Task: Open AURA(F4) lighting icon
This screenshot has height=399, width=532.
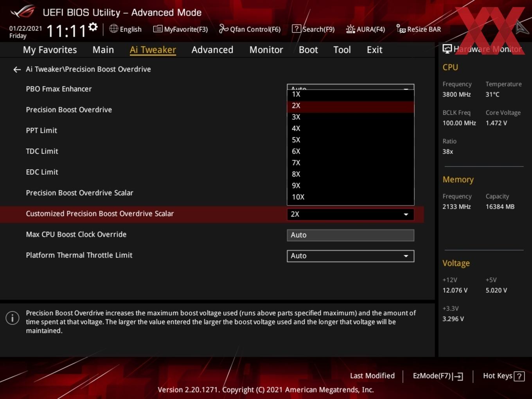Action: click(350, 29)
